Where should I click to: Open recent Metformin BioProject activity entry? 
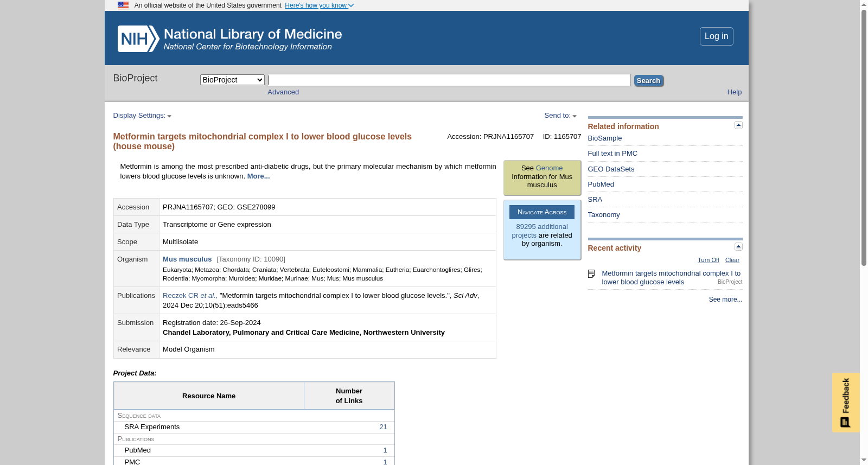pyautogui.click(x=671, y=278)
